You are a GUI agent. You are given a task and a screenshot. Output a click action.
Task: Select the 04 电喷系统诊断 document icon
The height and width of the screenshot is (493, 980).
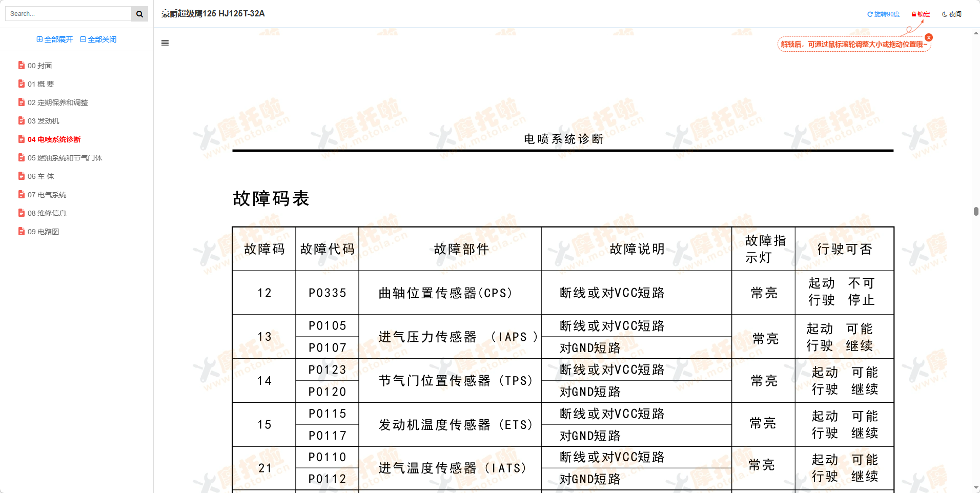[21, 138]
